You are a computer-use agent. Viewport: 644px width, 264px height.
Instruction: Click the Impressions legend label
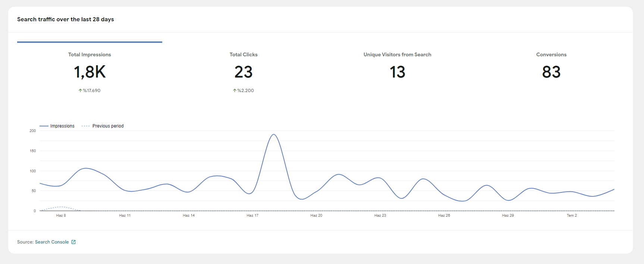tap(62, 126)
